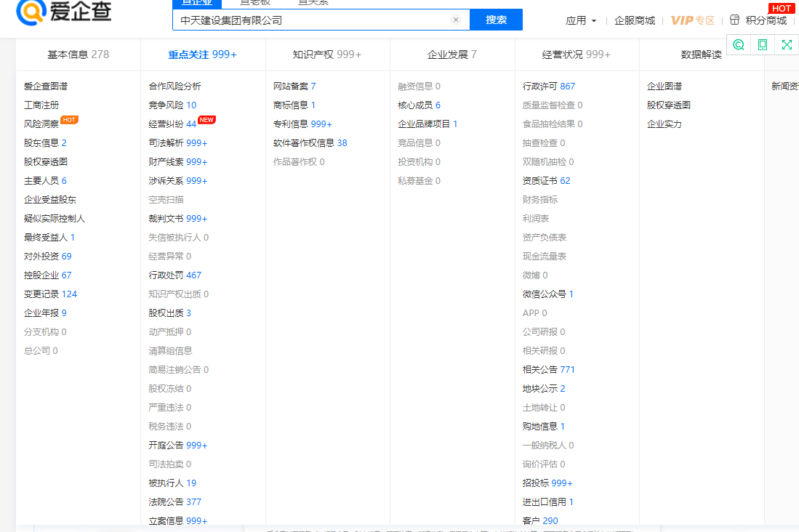This screenshot has height=532, width=799.
Task: Open 资质证书 62
Action: pos(546,180)
